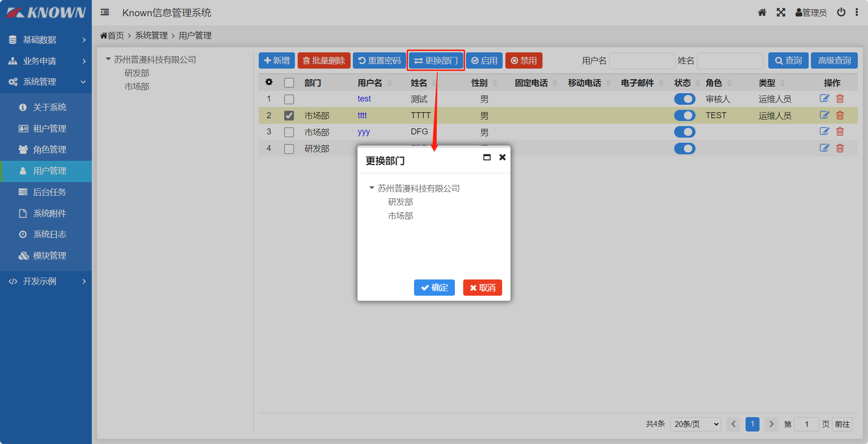Select 研发部 in the dialog tree
This screenshot has height=444, width=868.
click(400, 202)
